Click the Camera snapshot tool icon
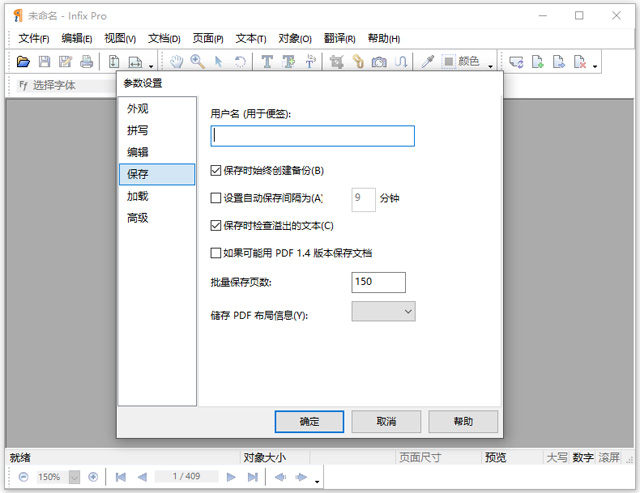640x493 pixels. pos(379,62)
